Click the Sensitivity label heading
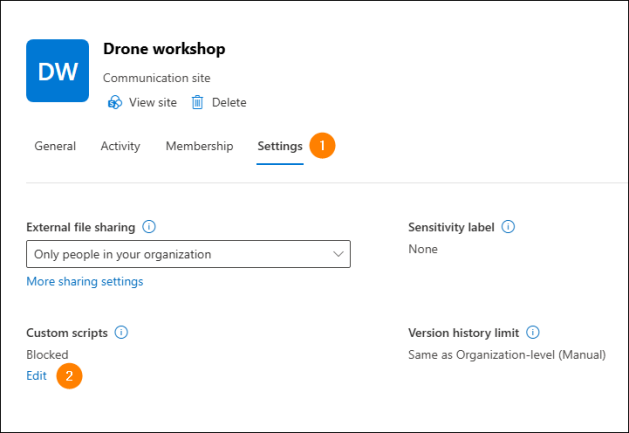This screenshot has height=433, width=629. pos(451,227)
